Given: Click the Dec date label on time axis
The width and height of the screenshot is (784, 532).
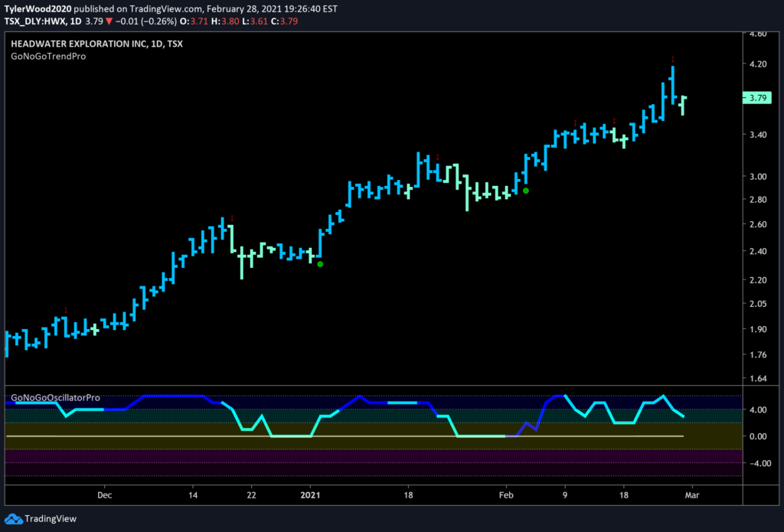Looking at the screenshot, I should (104, 495).
